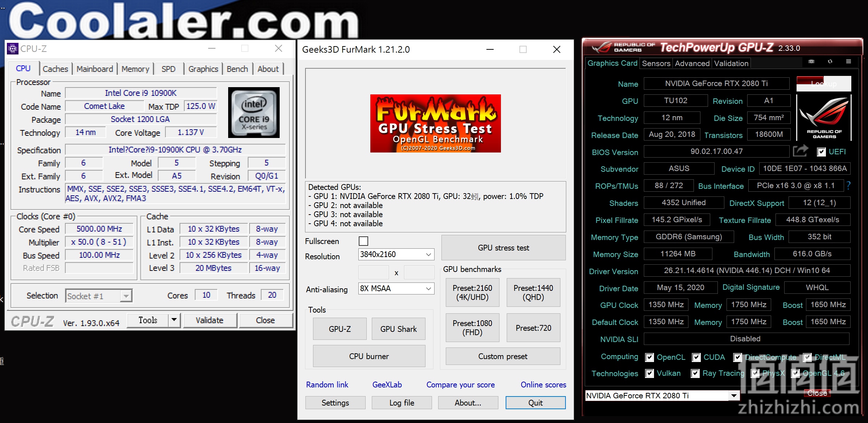
Task: Click the Quit button in FurMark
Action: (x=535, y=403)
